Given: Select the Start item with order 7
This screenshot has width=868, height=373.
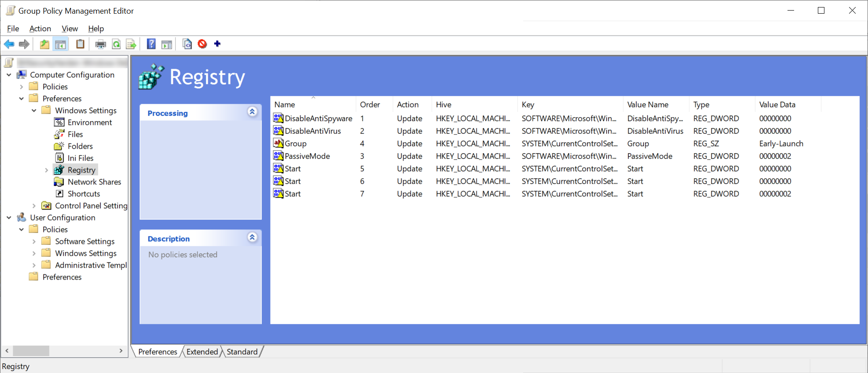Looking at the screenshot, I should 293,194.
